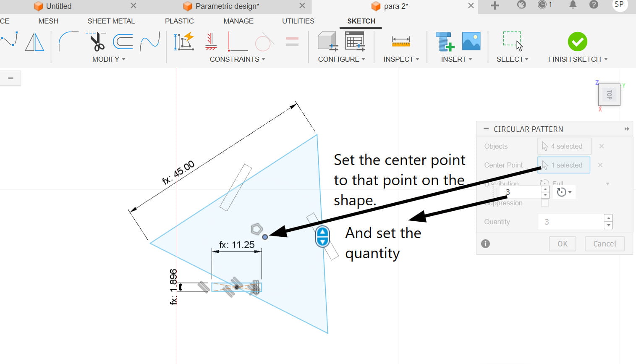This screenshot has width=636, height=364.
Task: Click the Quantity input field in dialog
Action: (x=571, y=222)
